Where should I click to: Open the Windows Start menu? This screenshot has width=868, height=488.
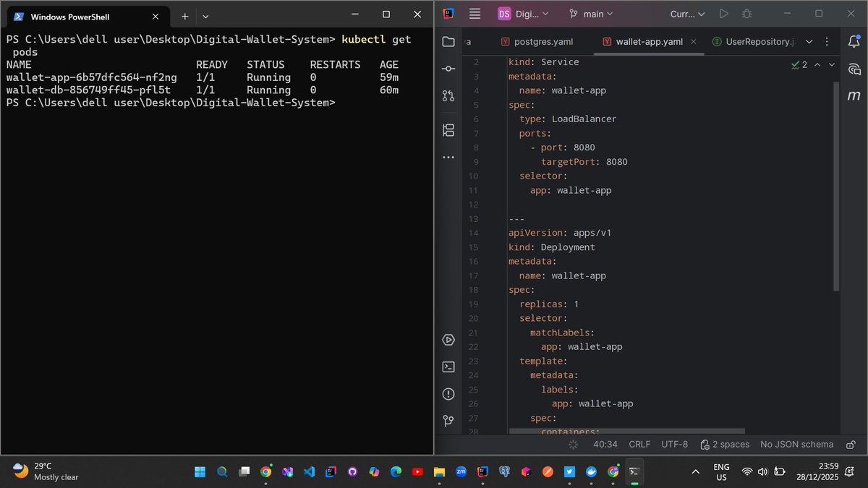pyautogui.click(x=200, y=471)
